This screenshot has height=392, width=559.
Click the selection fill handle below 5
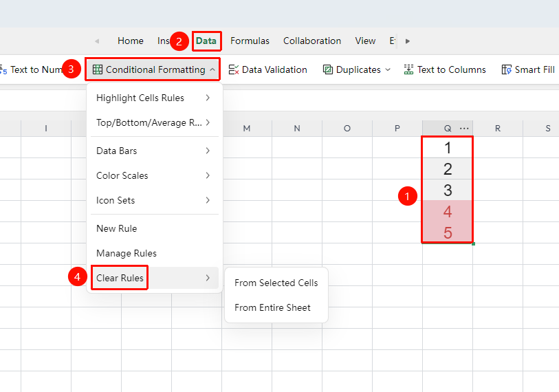coord(473,244)
